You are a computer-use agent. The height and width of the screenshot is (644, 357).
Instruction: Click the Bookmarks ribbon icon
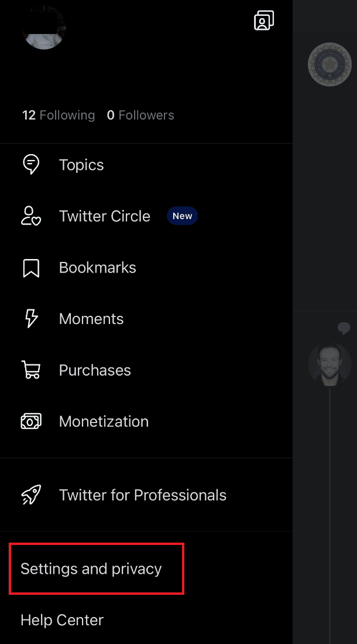pos(31,268)
